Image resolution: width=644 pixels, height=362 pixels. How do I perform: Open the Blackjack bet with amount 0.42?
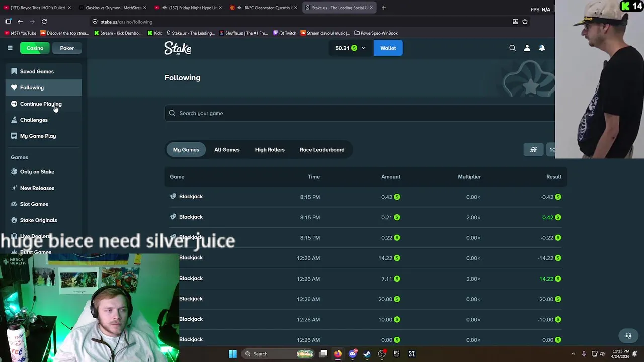coord(191,197)
